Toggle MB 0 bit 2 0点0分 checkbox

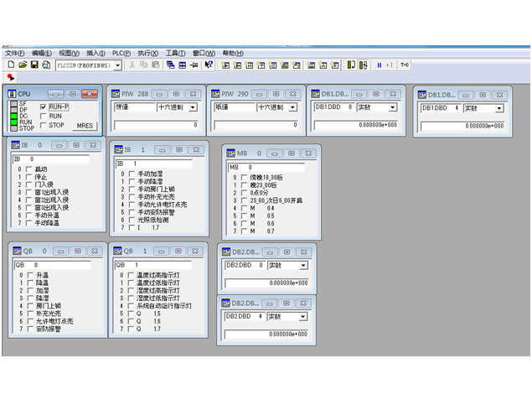(244, 193)
